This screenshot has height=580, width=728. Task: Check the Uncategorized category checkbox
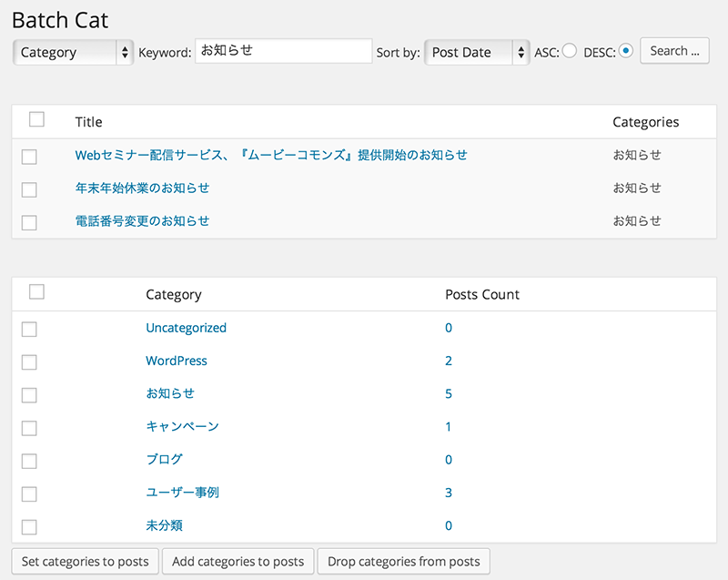click(x=29, y=330)
